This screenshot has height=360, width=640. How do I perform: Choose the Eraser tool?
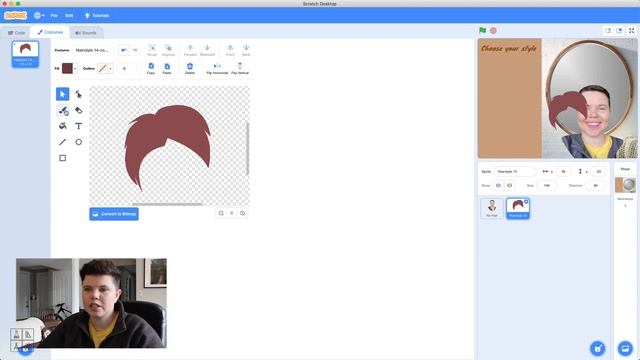(78, 110)
